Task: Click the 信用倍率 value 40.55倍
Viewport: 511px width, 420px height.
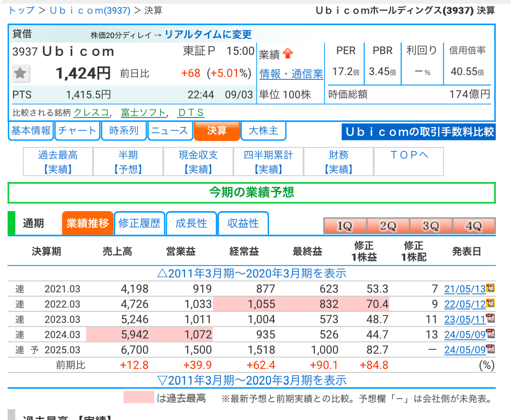Action: (x=467, y=71)
